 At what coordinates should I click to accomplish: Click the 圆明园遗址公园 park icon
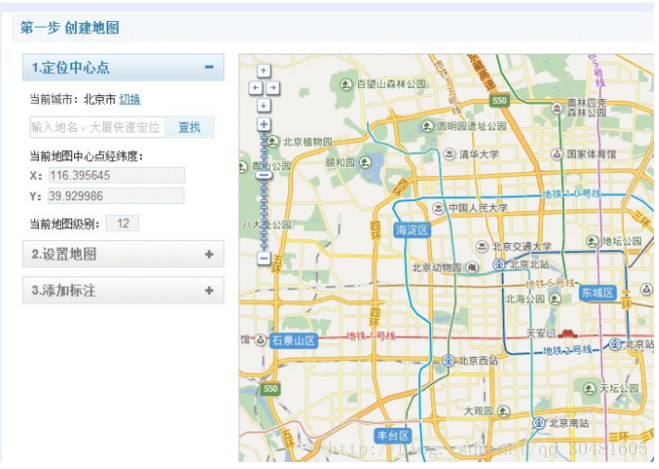pyautogui.click(x=427, y=126)
